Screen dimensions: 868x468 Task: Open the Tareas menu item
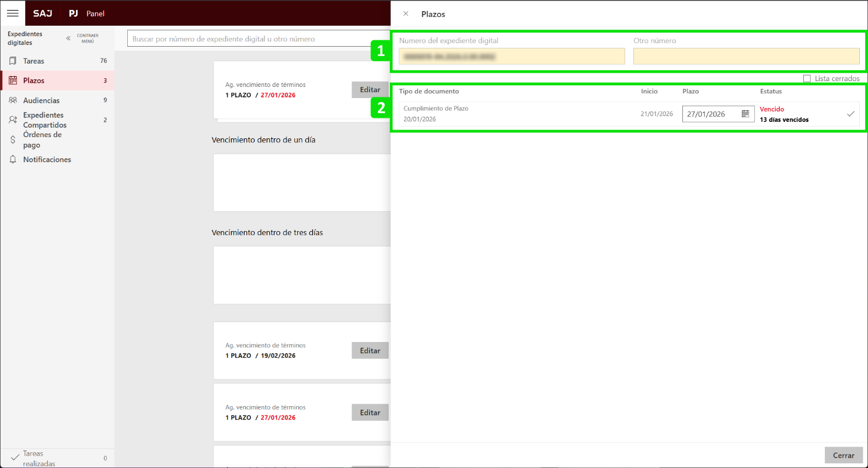pyautogui.click(x=34, y=61)
